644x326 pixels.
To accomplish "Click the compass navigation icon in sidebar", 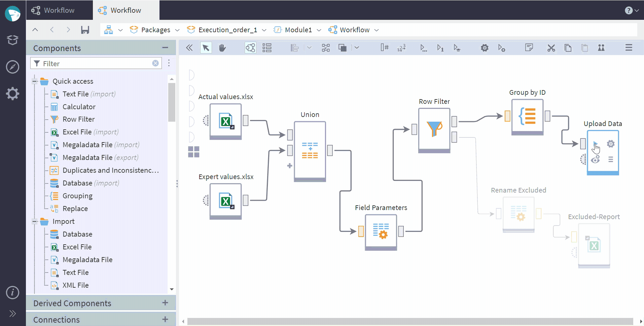I will (13, 67).
